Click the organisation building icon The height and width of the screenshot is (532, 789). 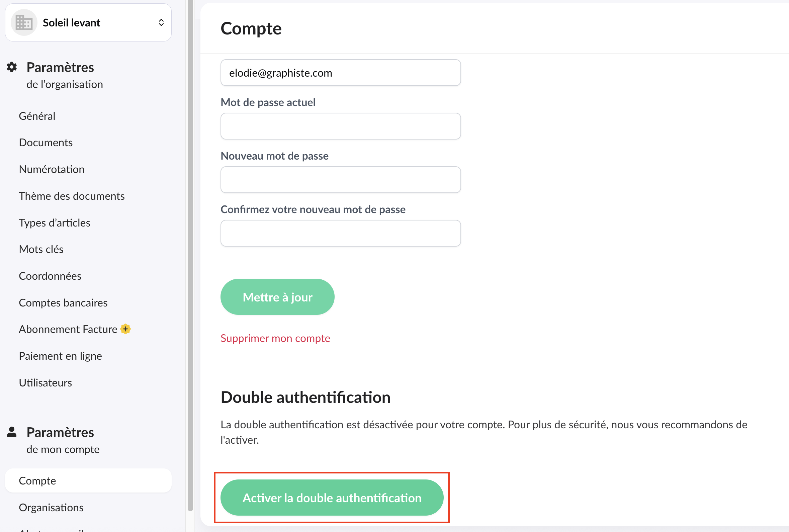(24, 23)
